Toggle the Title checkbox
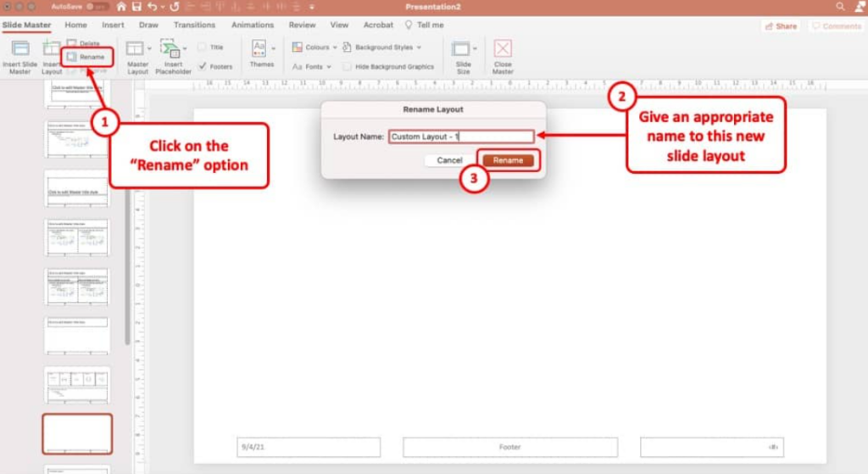 203,47
